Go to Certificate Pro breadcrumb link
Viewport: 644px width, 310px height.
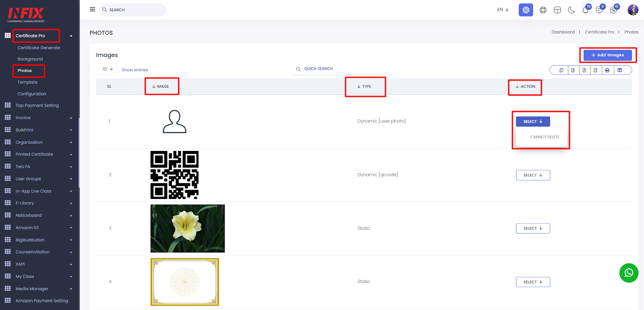(x=599, y=32)
